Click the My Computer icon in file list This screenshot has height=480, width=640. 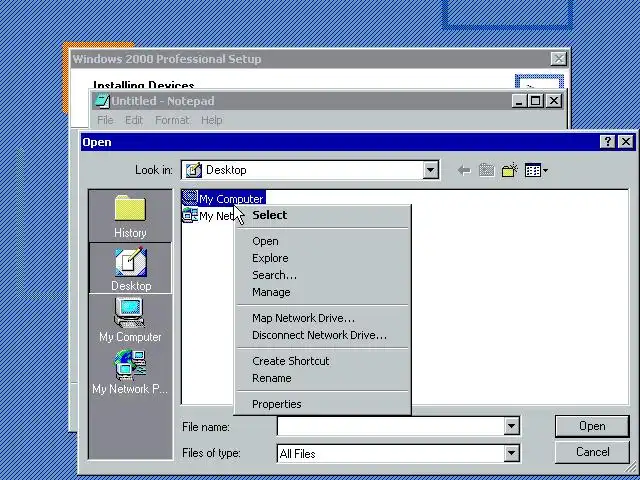point(190,198)
